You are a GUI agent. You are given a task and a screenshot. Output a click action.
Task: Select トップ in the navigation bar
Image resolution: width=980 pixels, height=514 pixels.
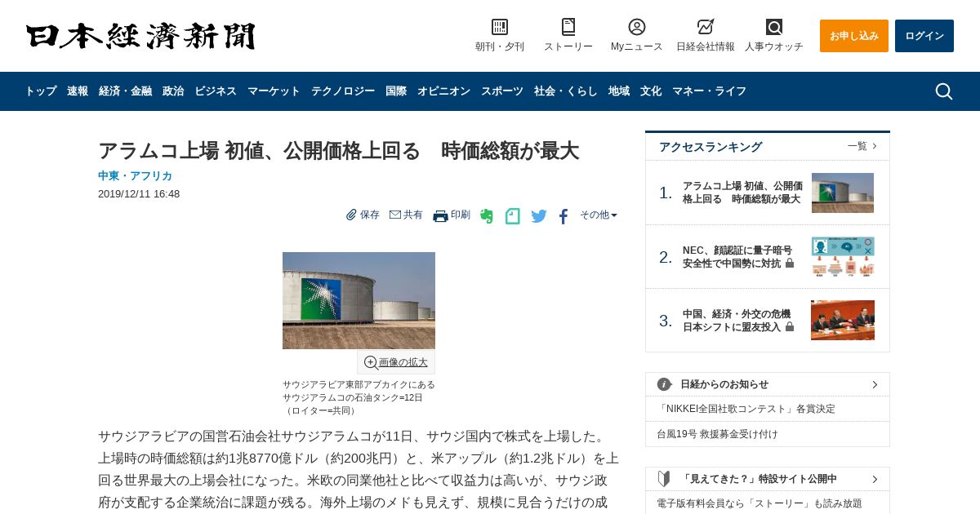pos(41,91)
